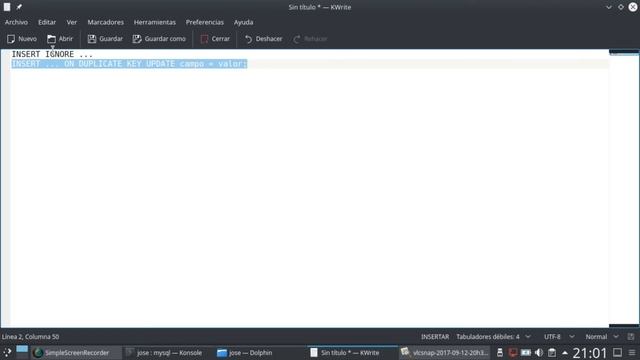Undo with the Deshacer button
This screenshot has width=640, height=360.
[x=263, y=39]
